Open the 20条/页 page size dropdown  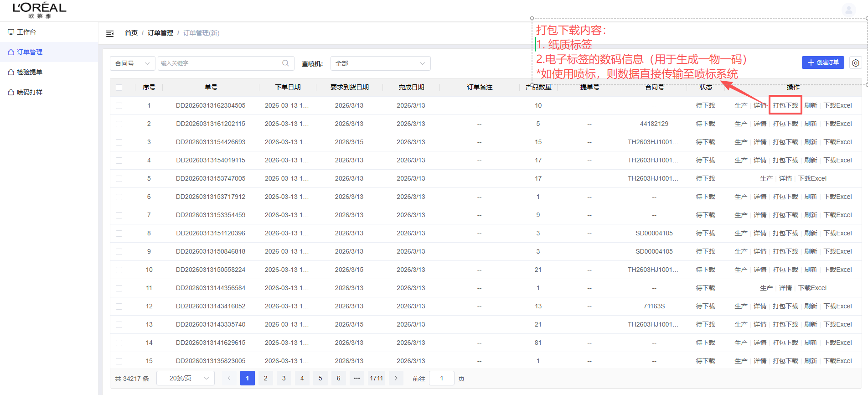tap(185, 378)
